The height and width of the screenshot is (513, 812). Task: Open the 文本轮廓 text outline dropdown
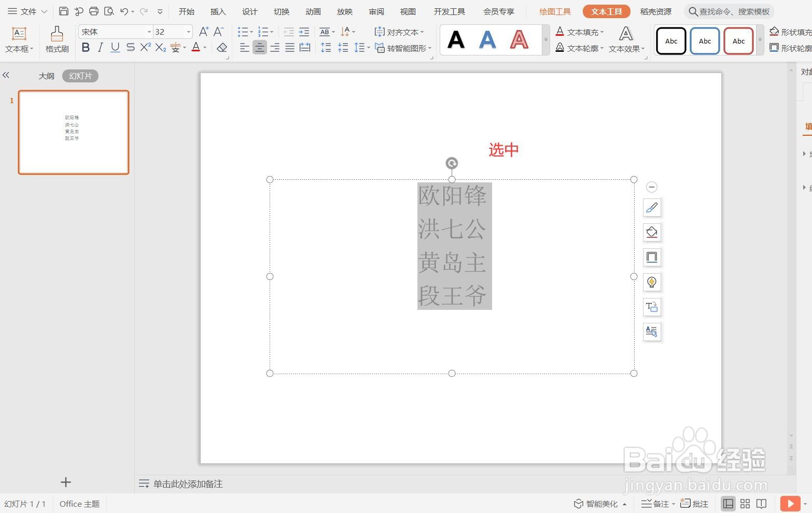coord(579,48)
